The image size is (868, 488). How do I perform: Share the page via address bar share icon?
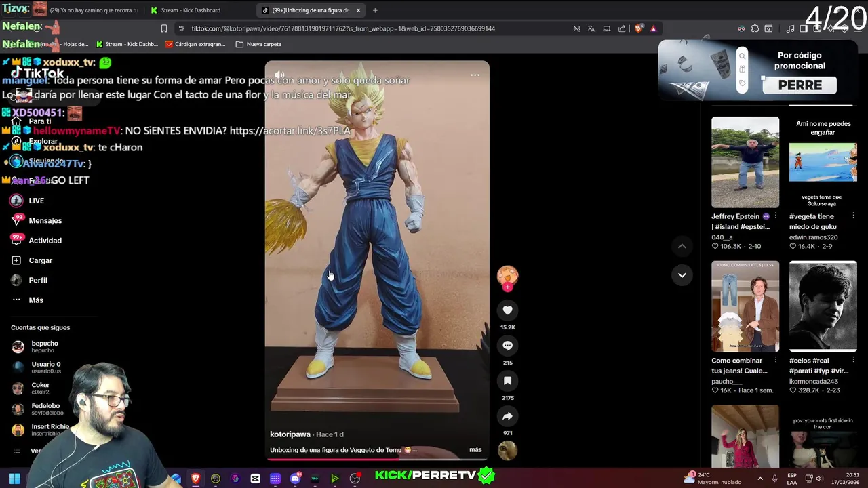(x=622, y=28)
